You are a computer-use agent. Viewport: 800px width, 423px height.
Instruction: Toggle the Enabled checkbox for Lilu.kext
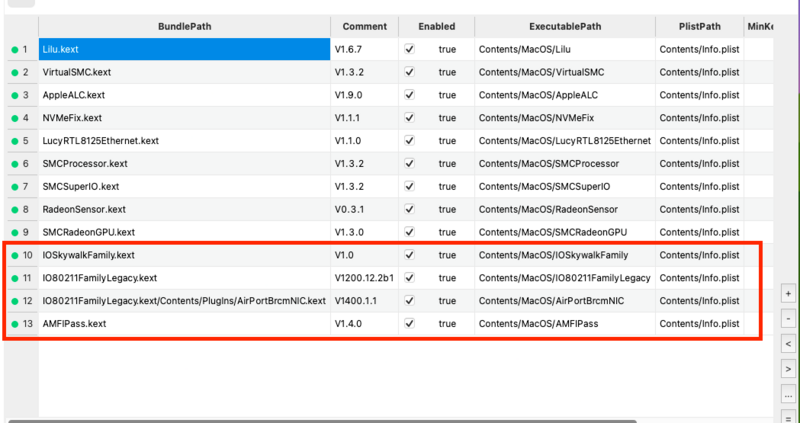point(409,49)
